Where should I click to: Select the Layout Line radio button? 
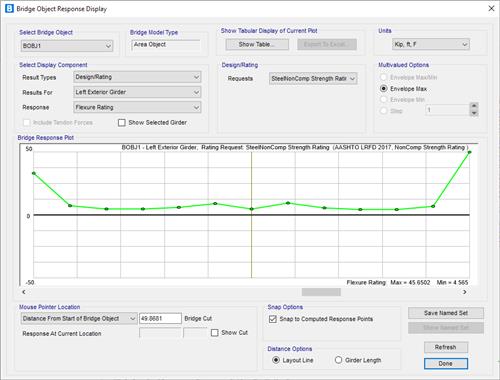click(x=276, y=360)
